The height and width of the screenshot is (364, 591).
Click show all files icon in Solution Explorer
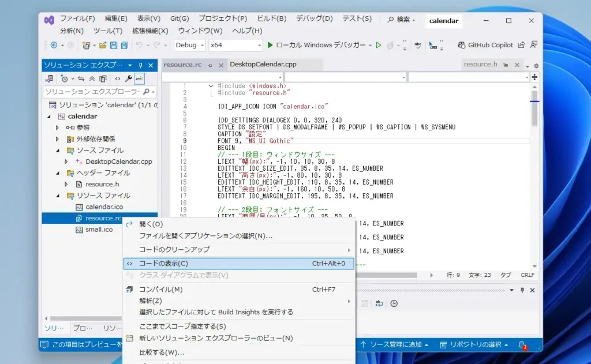103,79
